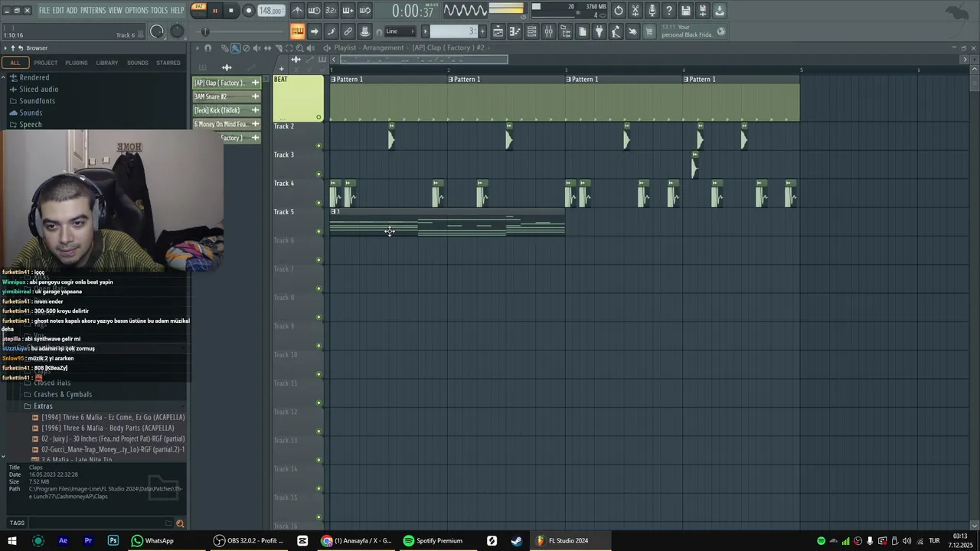The image size is (980, 551).
Task: Open the tempo tapper icon
Action: point(616,31)
